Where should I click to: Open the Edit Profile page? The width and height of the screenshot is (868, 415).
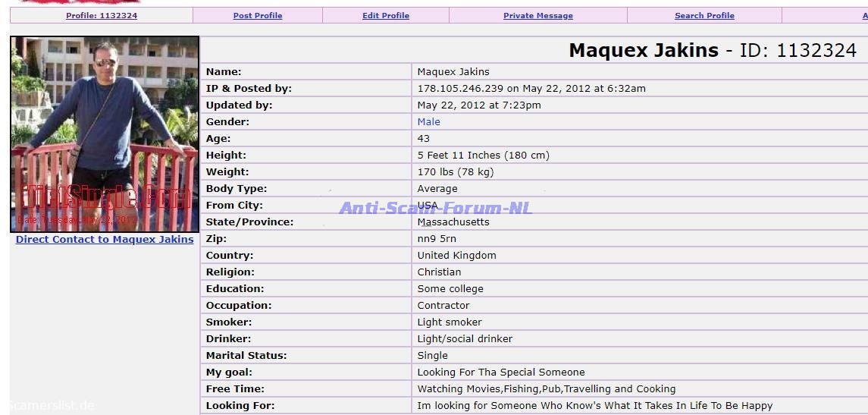(x=385, y=16)
